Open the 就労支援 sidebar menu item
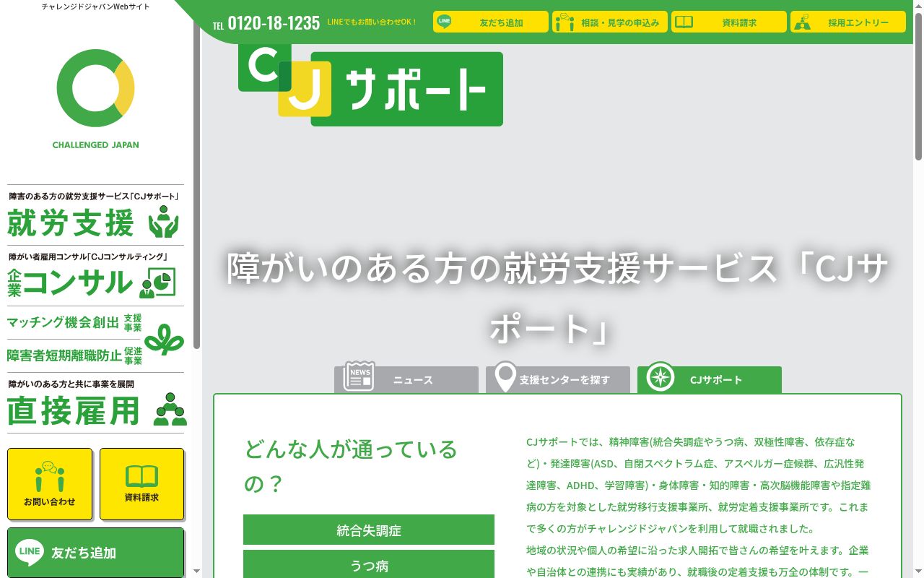 click(95, 215)
